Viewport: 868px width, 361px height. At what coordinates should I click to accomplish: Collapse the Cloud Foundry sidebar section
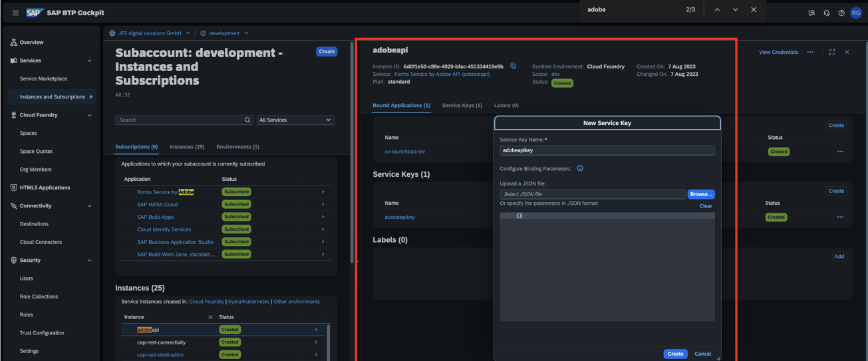[x=90, y=115]
